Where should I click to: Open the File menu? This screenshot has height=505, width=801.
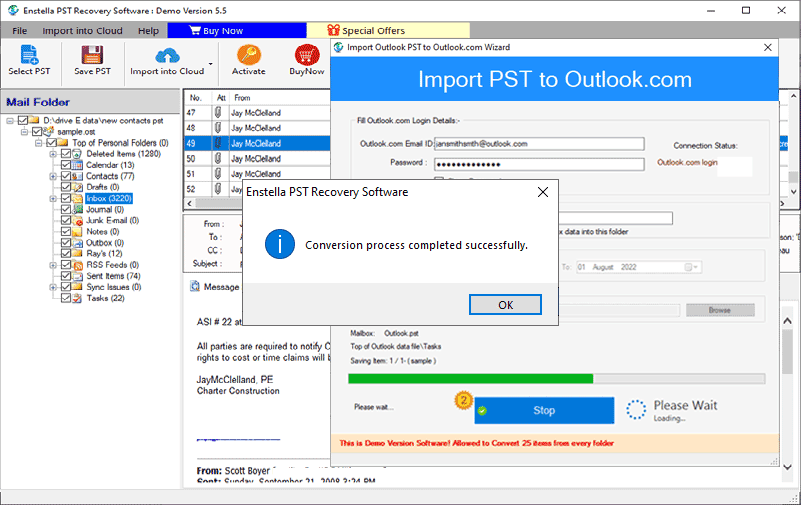(x=19, y=31)
